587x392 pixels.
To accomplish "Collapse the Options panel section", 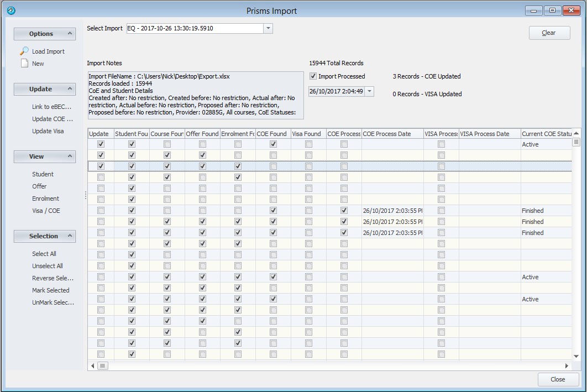I will pyautogui.click(x=70, y=34).
